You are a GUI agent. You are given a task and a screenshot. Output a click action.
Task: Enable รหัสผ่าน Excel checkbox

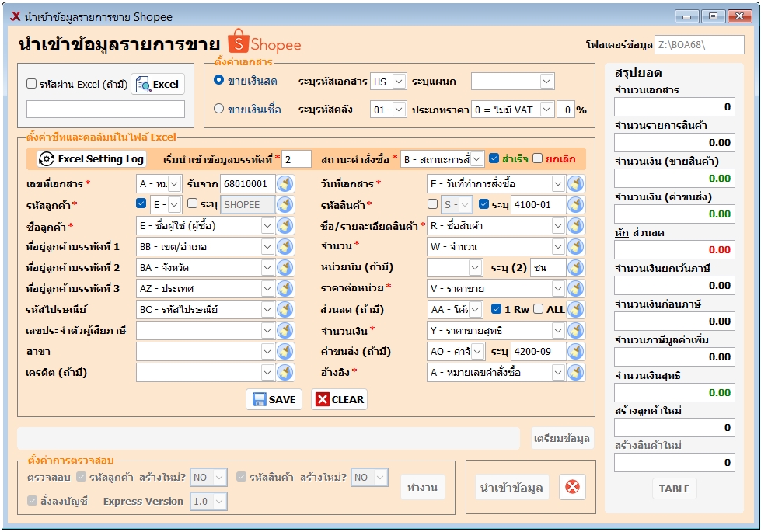pyautogui.click(x=32, y=84)
